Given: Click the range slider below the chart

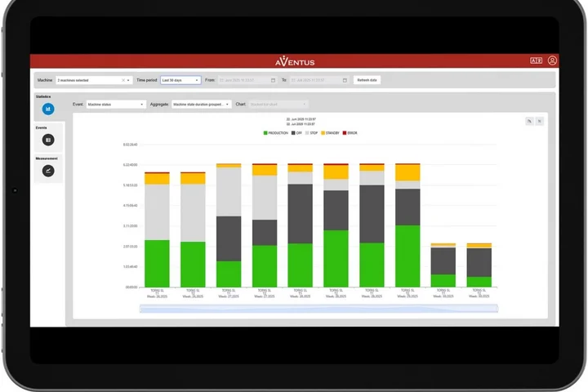Looking at the screenshot, I should tap(318, 309).
